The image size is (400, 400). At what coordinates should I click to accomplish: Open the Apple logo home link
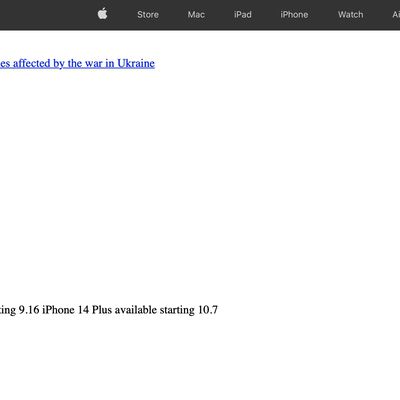[102, 13]
